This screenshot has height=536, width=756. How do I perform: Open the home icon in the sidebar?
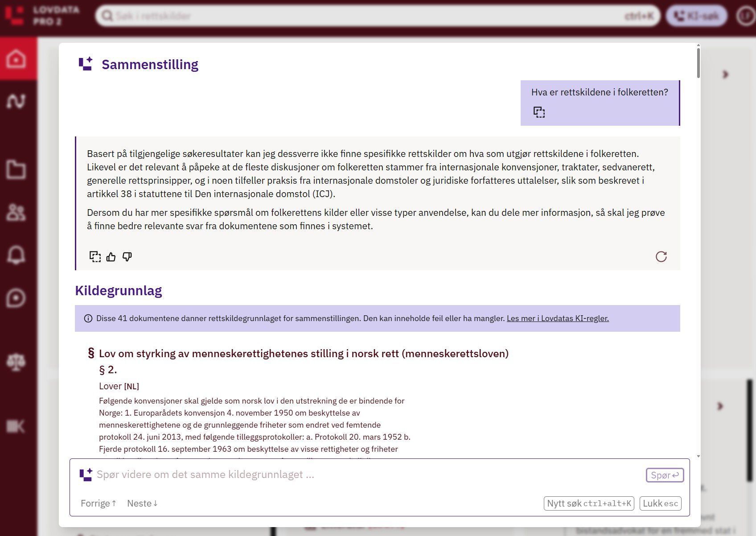point(16,59)
